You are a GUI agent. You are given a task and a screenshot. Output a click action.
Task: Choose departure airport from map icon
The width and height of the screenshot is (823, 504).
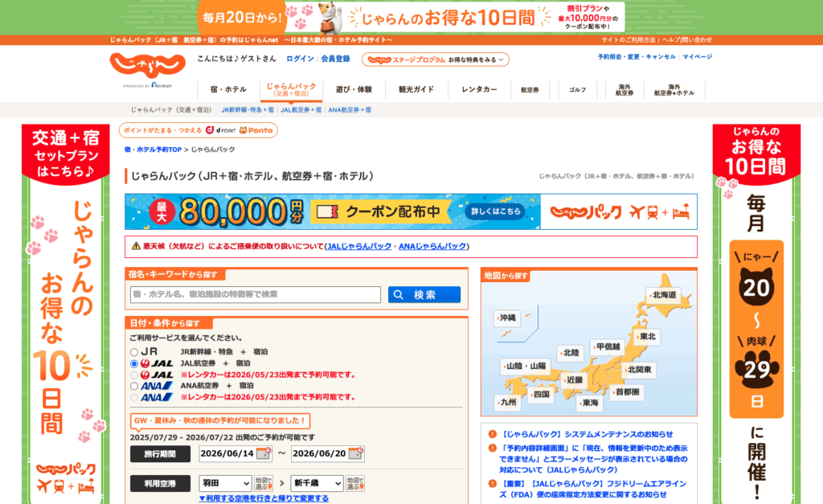point(264,484)
